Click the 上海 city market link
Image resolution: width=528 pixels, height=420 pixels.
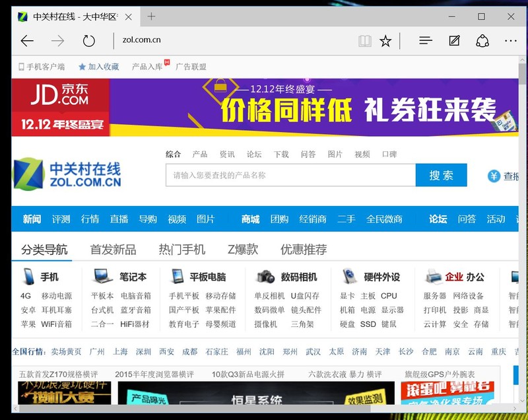pos(120,351)
